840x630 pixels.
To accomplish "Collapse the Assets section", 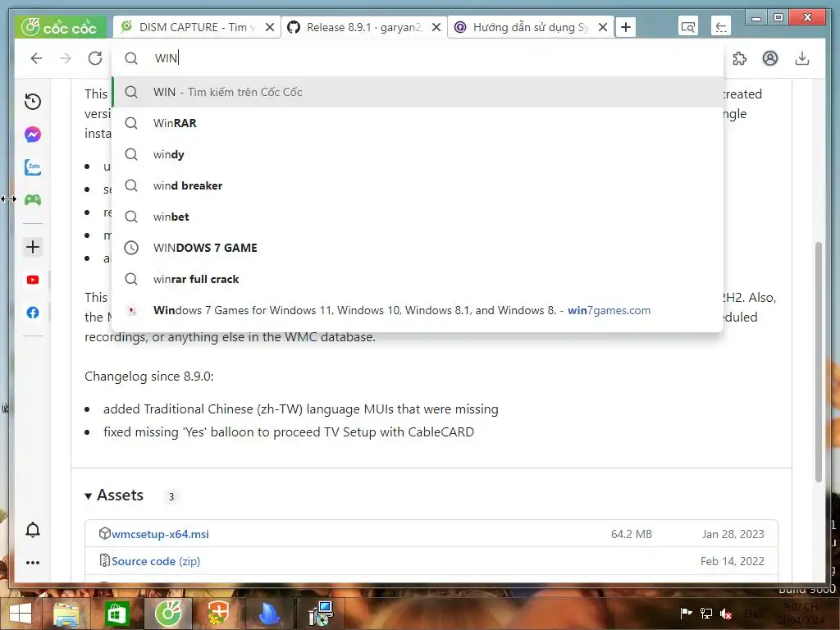I will tap(114, 495).
